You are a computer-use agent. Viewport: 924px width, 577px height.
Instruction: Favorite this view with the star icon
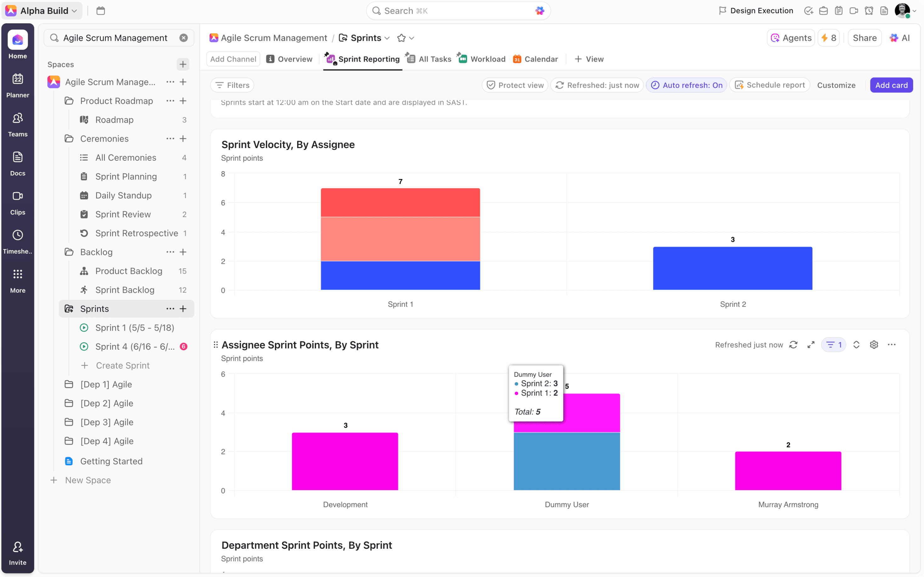(x=401, y=38)
